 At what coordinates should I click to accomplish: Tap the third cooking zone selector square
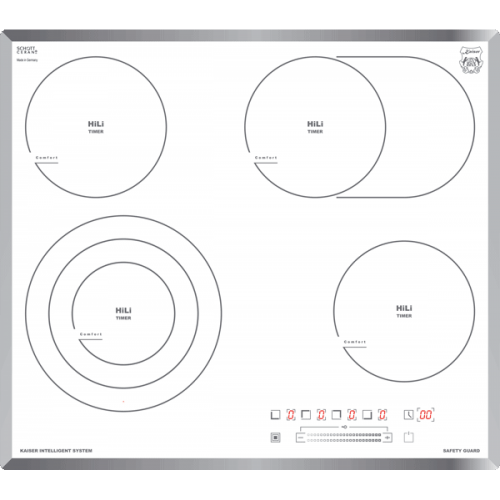(x=336, y=415)
